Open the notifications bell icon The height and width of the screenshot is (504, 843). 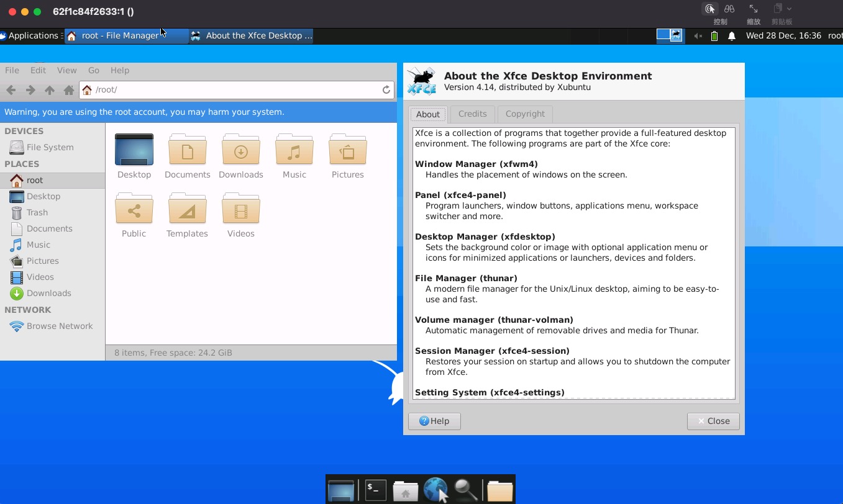click(732, 36)
